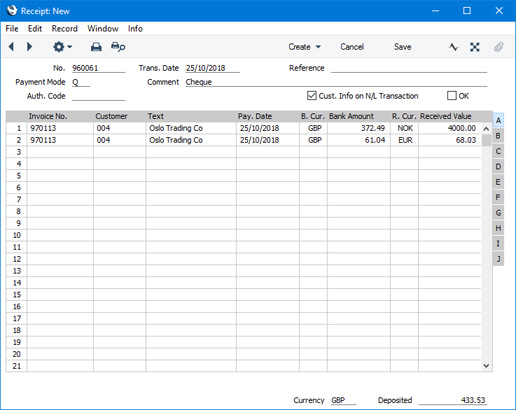
Task: Open the record history wave icon
Action: (453, 47)
